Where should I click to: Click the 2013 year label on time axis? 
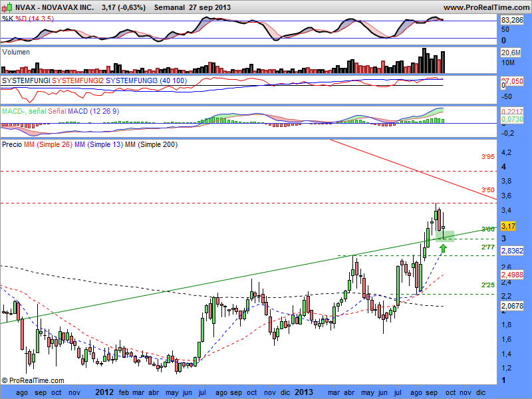pyautogui.click(x=304, y=392)
